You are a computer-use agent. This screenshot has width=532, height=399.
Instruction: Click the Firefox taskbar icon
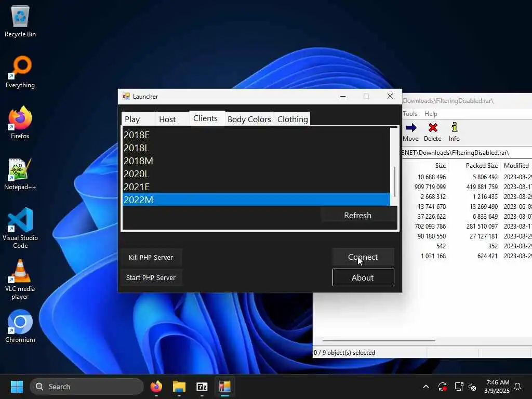pos(156,387)
